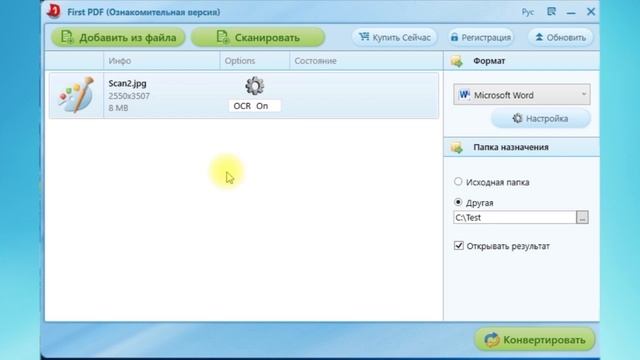
Task: Click Добавить из файла button
Action: (118, 38)
